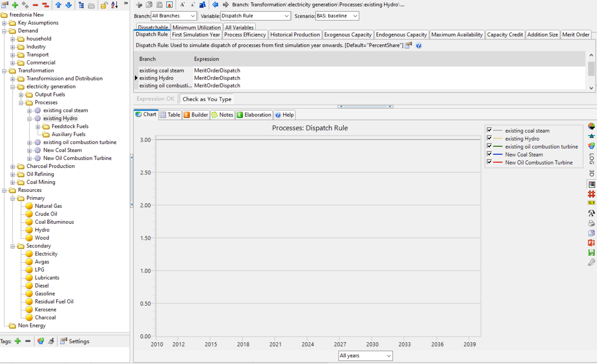
Task: Click the chart color palette icon
Action: (591, 146)
